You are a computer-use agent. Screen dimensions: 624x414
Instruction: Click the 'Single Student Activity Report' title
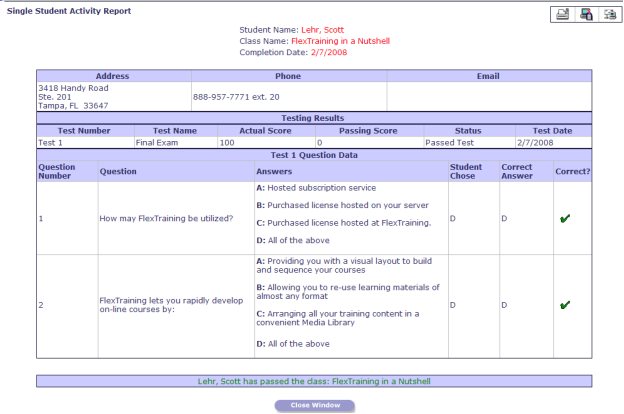(69, 11)
